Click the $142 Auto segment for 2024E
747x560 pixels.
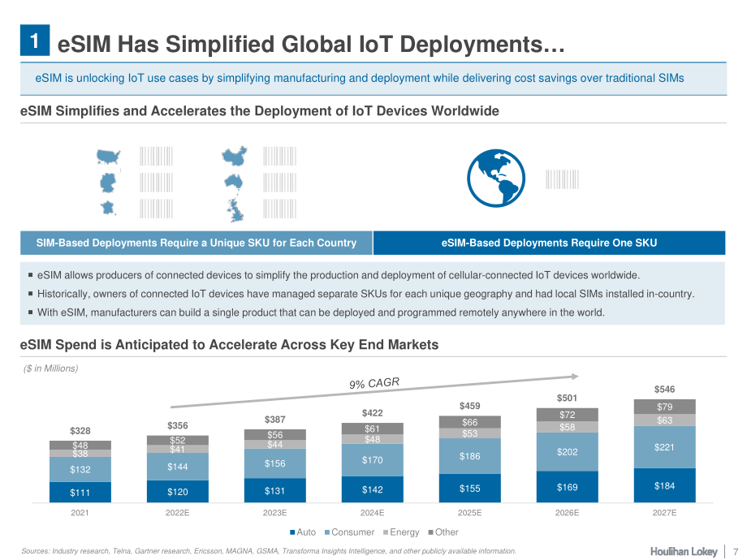373,489
